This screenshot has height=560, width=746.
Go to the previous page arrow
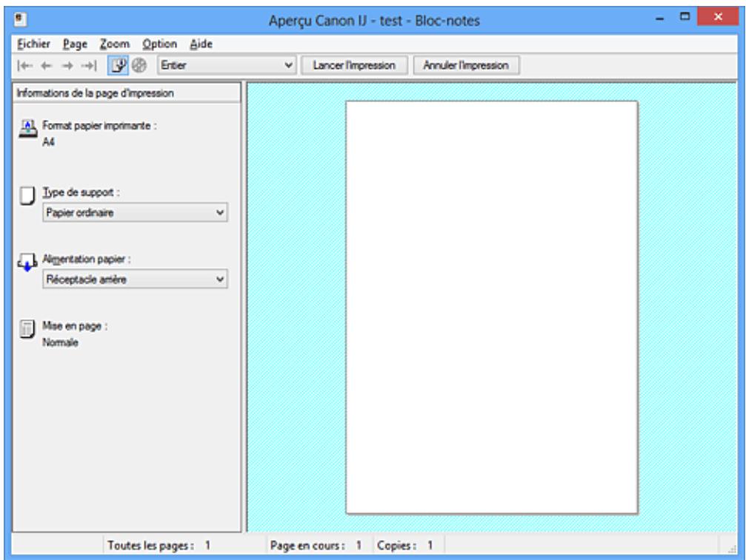[46, 66]
